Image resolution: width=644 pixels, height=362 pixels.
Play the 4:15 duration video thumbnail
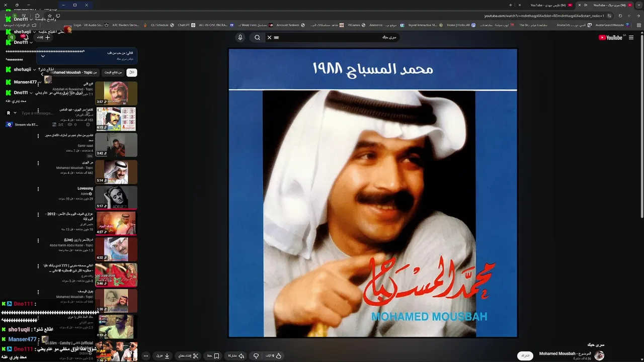click(116, 119)
